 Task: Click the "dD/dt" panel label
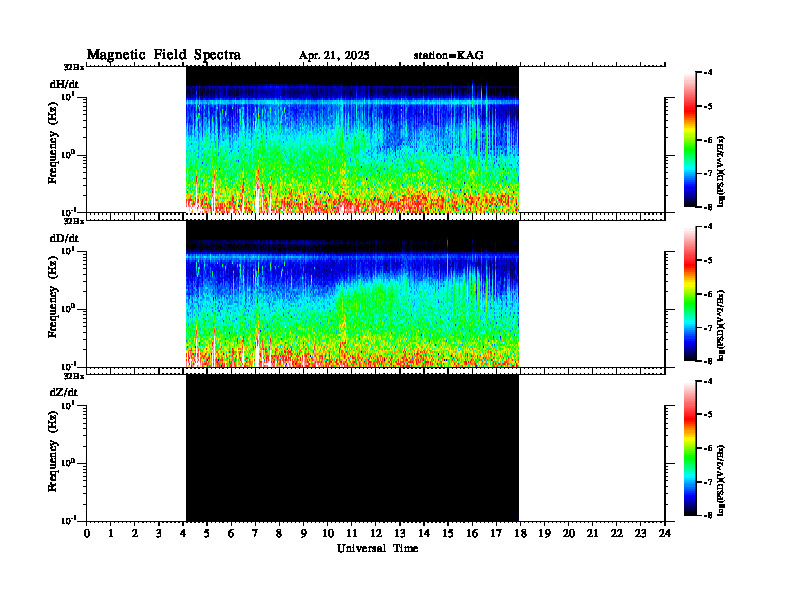click(x=64, y=238)
